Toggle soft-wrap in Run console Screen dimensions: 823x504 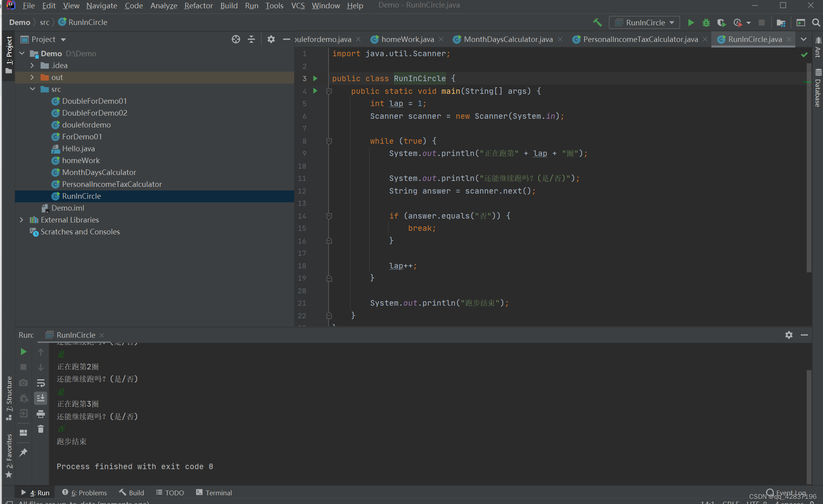click(x=41, y=383)
